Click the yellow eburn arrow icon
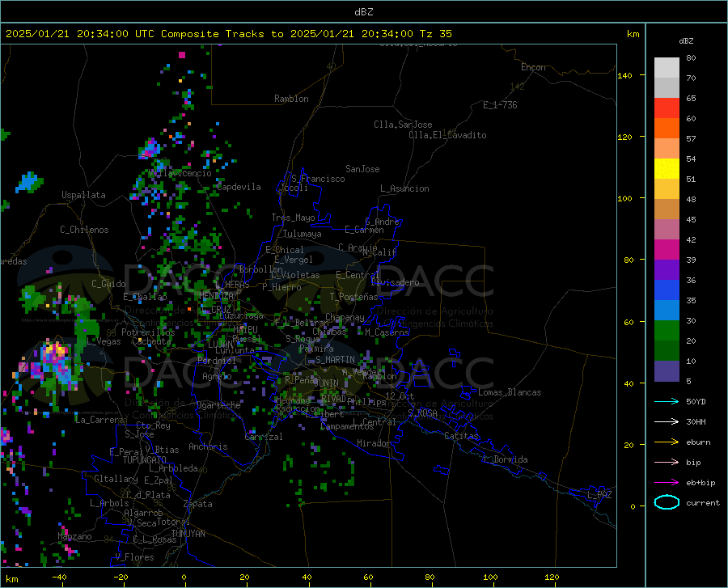The height and width of the screenshot is (588, 728). coord(667,442)
